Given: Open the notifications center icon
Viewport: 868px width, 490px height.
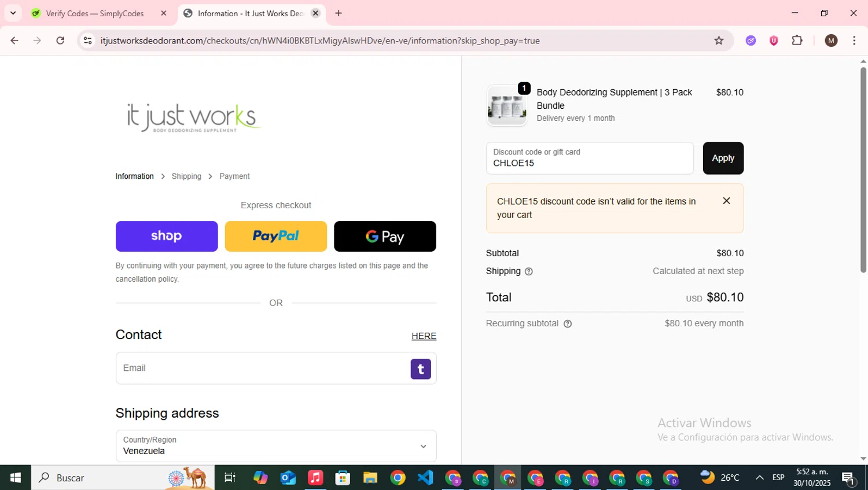Looking at the screenshot, I should pyautogui.click(x=849, y=478).
